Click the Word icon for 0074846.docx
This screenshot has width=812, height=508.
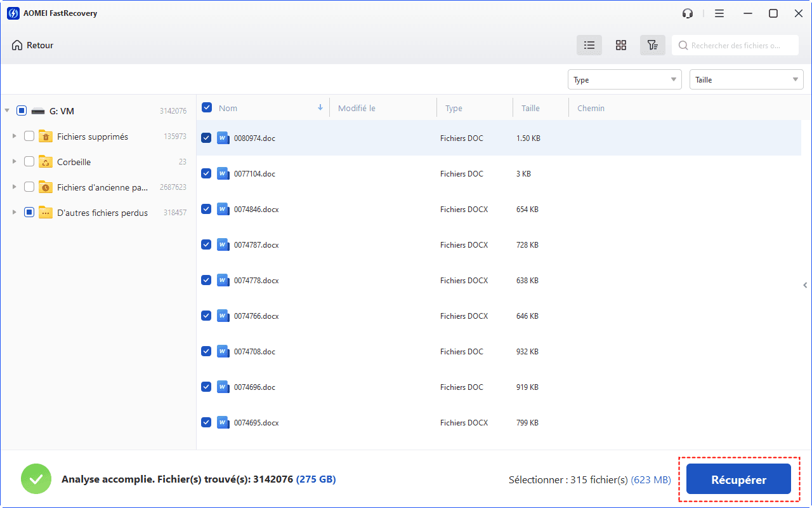coord(223,209)
